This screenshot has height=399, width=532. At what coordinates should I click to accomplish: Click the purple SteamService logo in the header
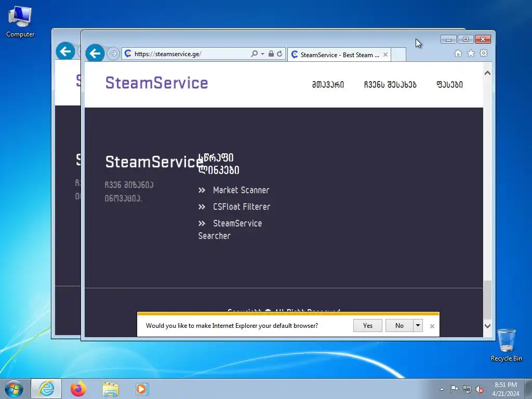click(x=157, y=83)
